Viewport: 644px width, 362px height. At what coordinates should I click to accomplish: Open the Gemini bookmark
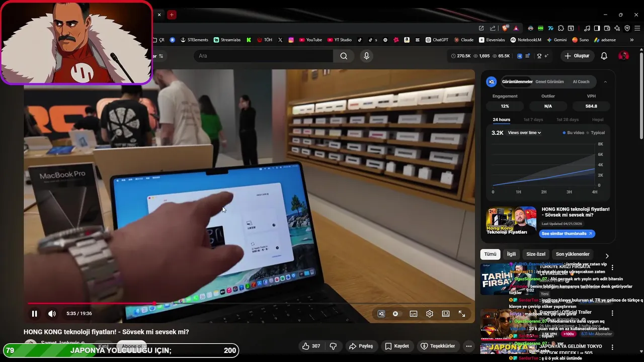point(556,40)
